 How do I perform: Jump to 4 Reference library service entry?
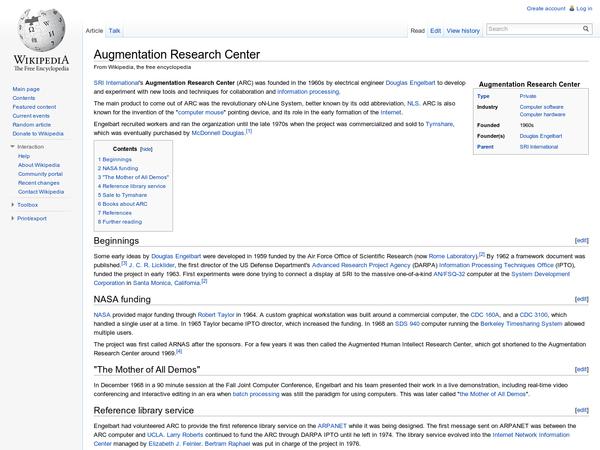[132, 186]
